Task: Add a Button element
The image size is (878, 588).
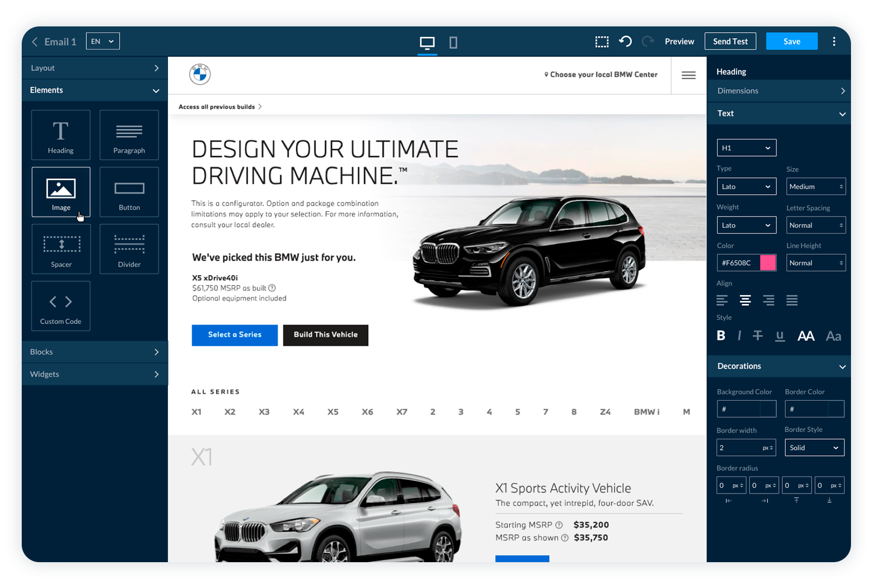Action: tap(129, 192)
